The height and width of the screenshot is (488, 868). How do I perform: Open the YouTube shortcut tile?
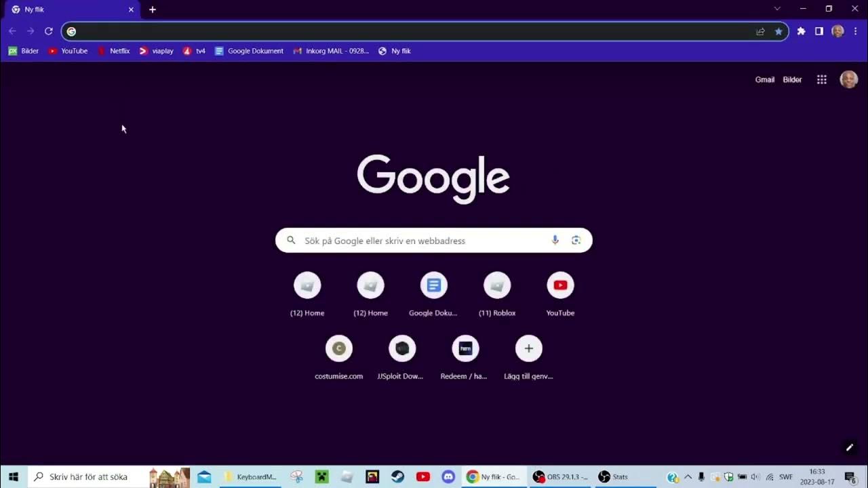click(x=560, y=293)
